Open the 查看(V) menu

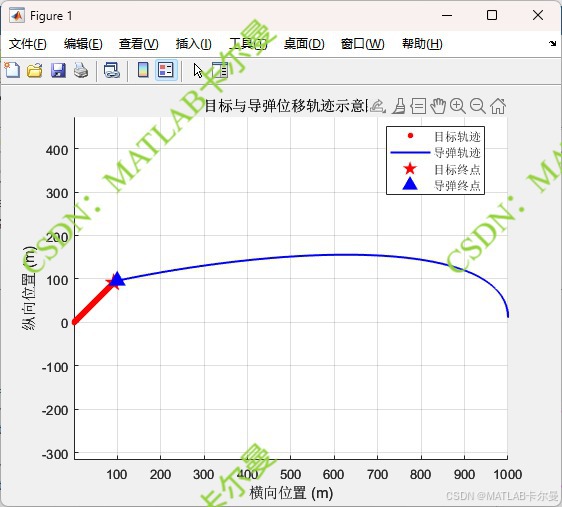(139, 44)
